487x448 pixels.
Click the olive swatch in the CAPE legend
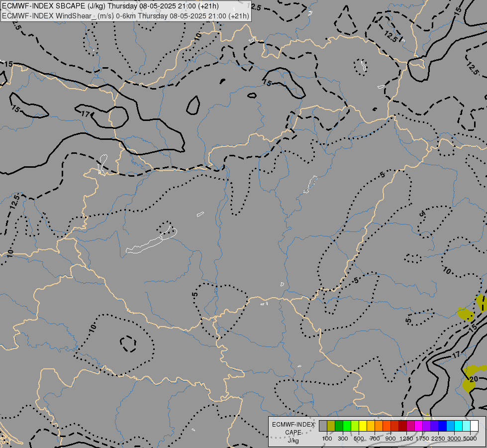click(331, 426)
